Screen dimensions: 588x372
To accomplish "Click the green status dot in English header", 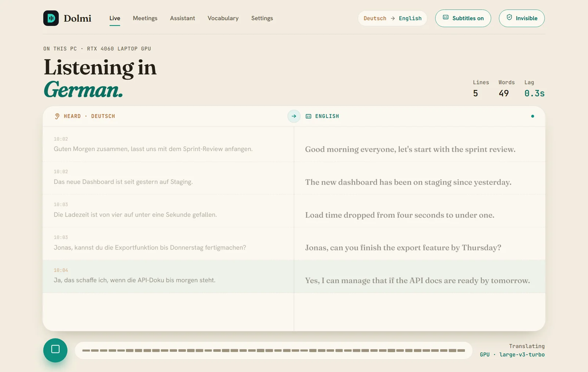I will 533,116.
